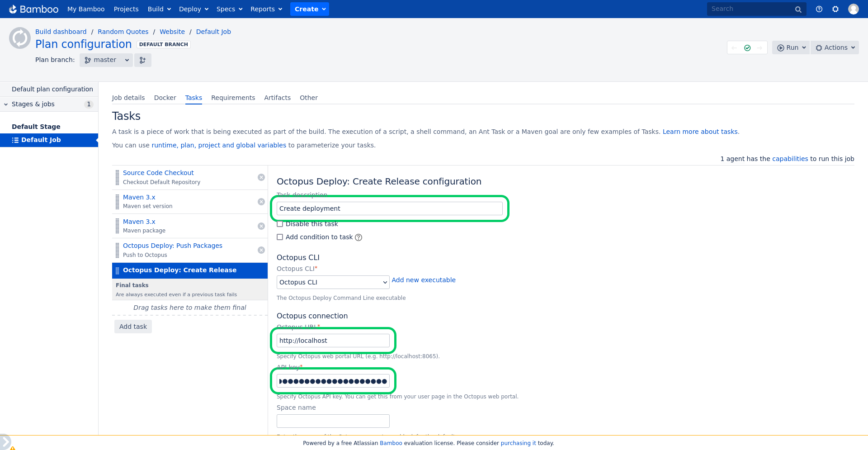Screen dimensions: 868x450
Task: Enable Add condition to task checkbox
Action: 280,237
